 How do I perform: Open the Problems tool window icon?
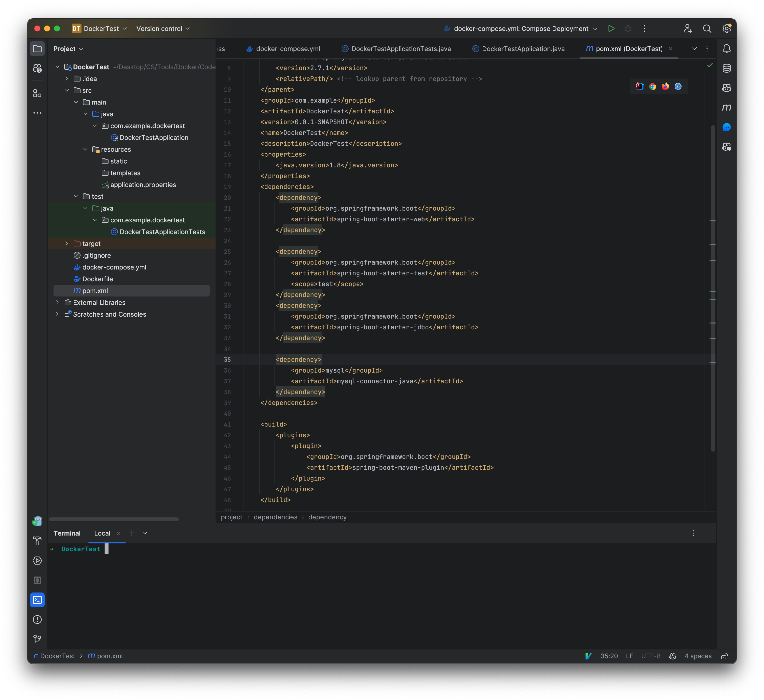point(37,620)
